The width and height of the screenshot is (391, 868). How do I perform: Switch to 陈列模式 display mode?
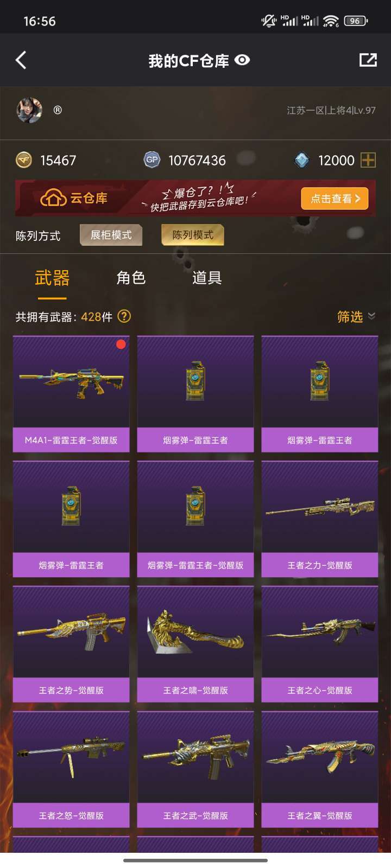pyautogui.click(x=193, y=235)
